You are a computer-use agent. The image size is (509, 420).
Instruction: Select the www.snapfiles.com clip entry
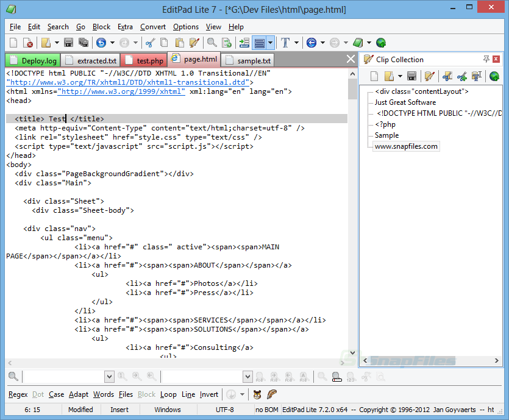click(x=406, y=146)
